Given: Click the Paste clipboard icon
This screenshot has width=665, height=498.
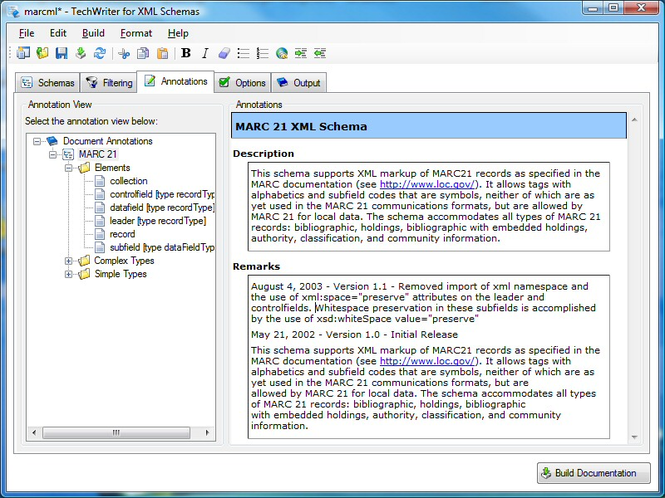Looking at the screenshot, I should 162,53.
